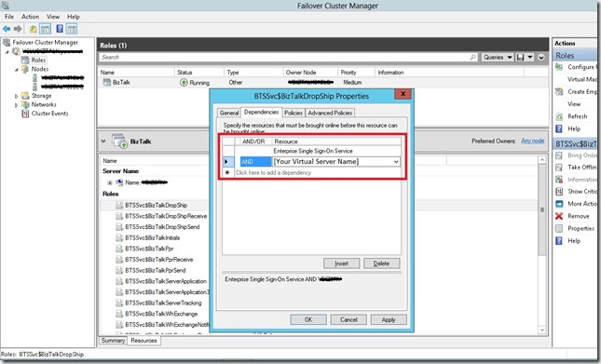Click the Bring Online action icon
Viewport: 601px width, 364px height.
(559, 155)
